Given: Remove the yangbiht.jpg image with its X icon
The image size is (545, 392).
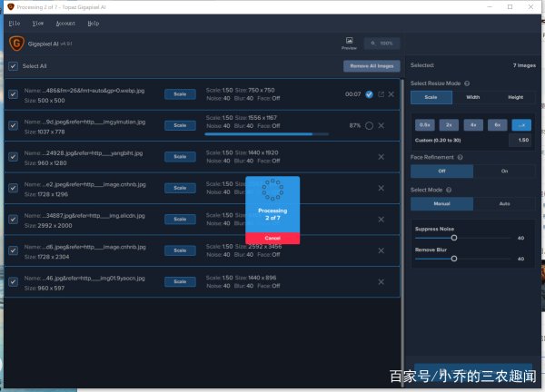Looking at the screenshot, I should [381, 157].
